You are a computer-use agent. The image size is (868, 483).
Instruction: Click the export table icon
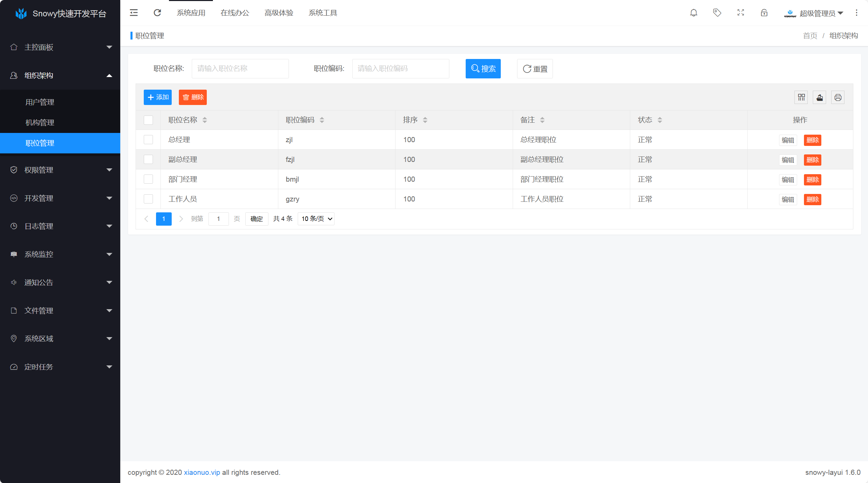(x=820, y=97)
